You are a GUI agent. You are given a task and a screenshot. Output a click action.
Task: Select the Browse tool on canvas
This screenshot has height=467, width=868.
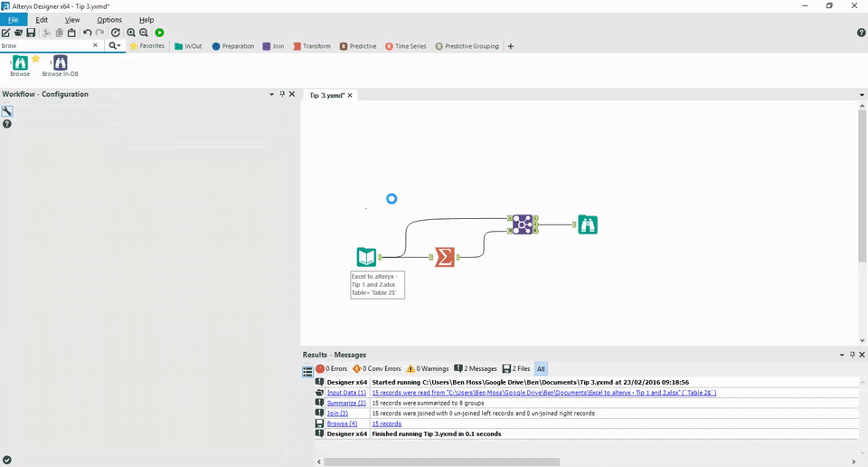coord(588,224)
